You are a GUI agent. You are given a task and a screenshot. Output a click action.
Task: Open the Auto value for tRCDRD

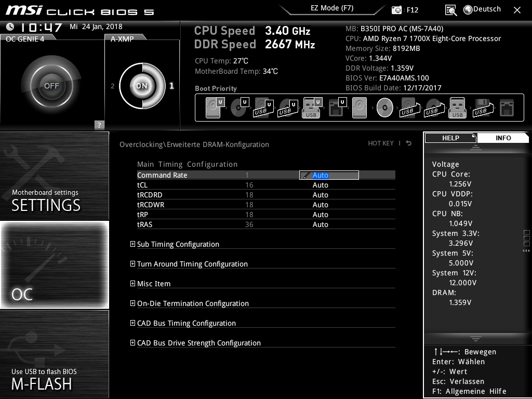point(320,195)
